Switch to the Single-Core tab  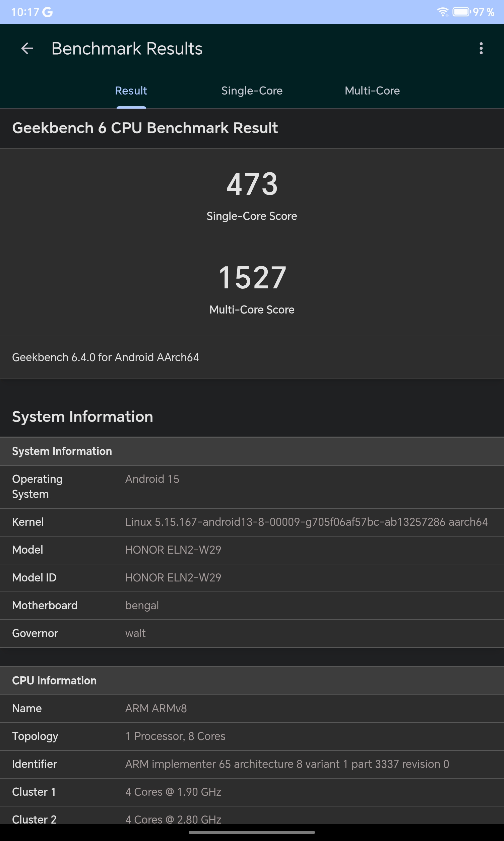pyautogui.click(x=252, y=91)
